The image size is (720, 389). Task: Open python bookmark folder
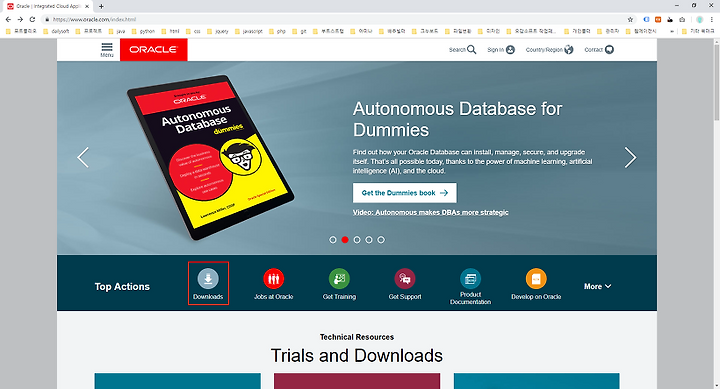(143, 31)
